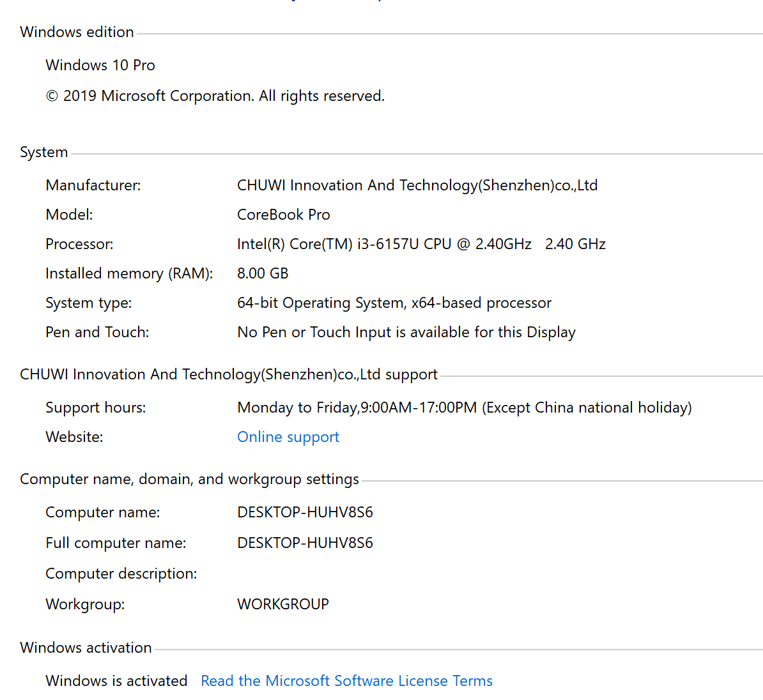Click the 2019 Microsoft Corporation copyright line

(x=215, y=96)
